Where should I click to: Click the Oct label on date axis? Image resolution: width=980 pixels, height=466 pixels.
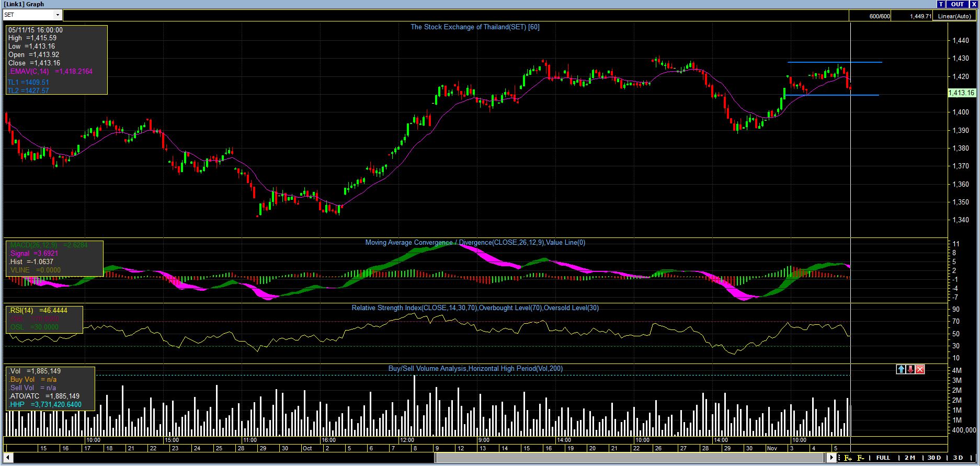point(307,449)
